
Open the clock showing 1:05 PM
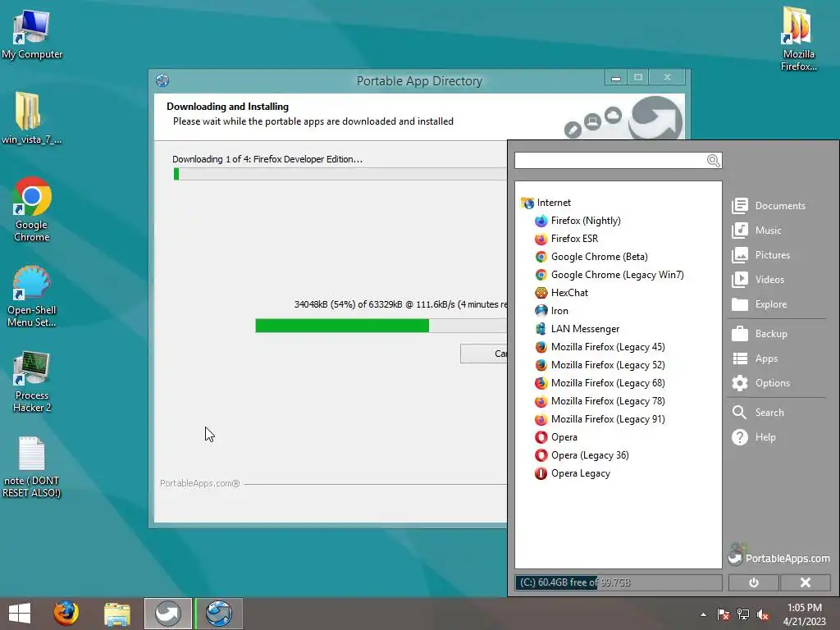[x=804, y=614]
